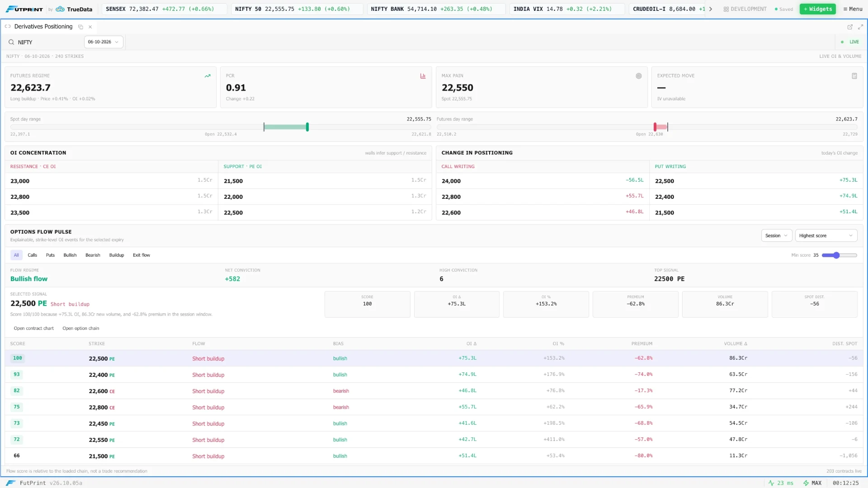Click the spot day range bar marker
Image resolution: width=868 pixels, height=488 pixels.
(307, 127)
